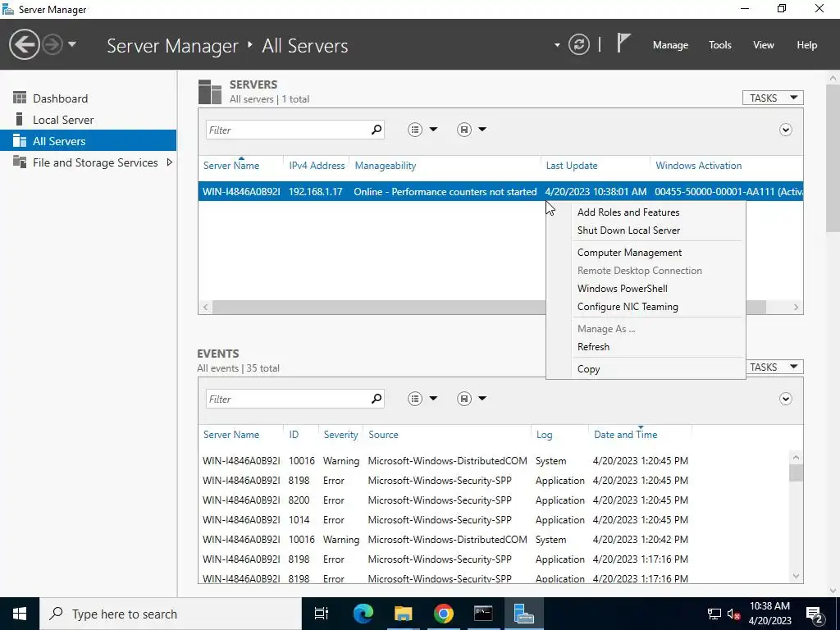The height and width of the screenshot is (630, 840).
Task: Open File and Storage Services
Action: 95,162
